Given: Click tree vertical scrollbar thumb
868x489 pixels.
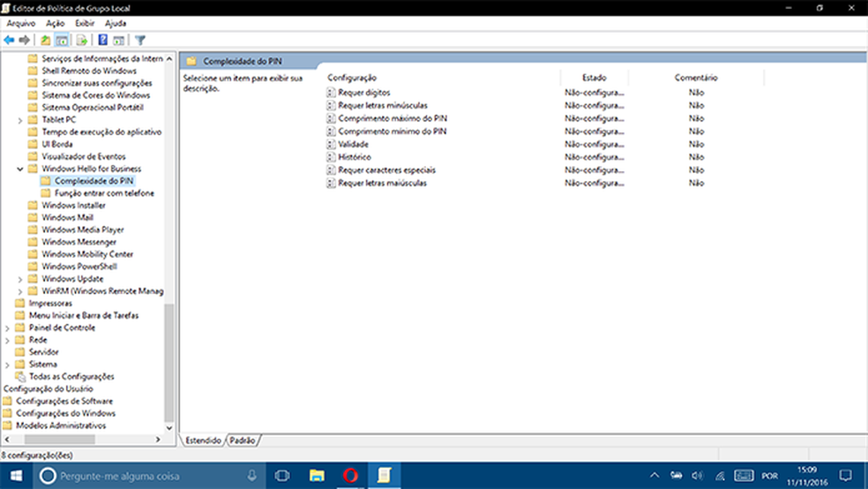Looking at the screenshot, I should click(x=169, y=363).
